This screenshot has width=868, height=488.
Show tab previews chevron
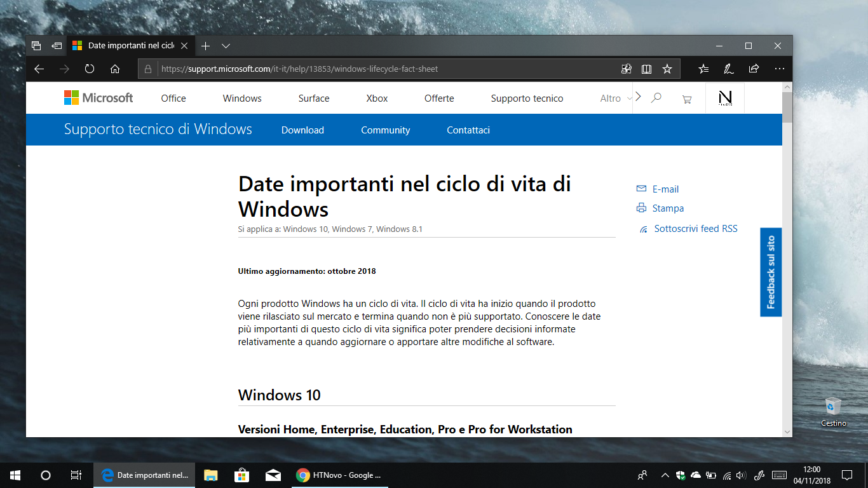(226, 46)
